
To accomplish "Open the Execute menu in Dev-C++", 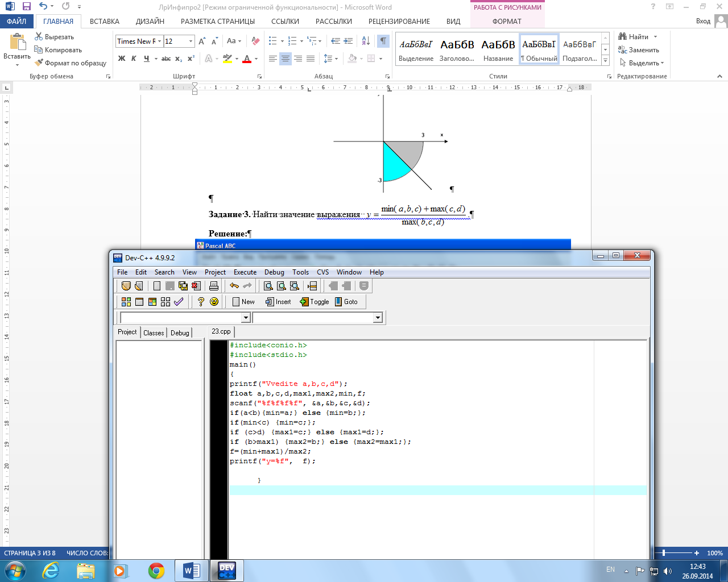I will [245, 272].
